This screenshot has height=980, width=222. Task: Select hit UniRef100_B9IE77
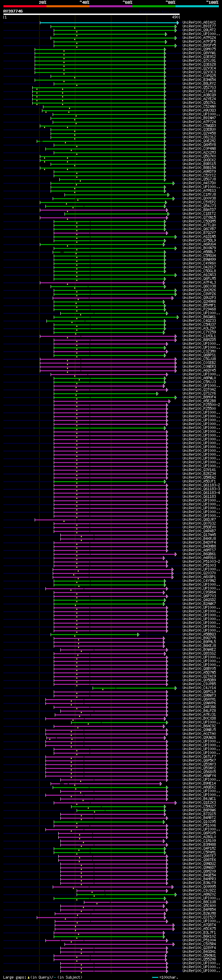coord(199,26)
